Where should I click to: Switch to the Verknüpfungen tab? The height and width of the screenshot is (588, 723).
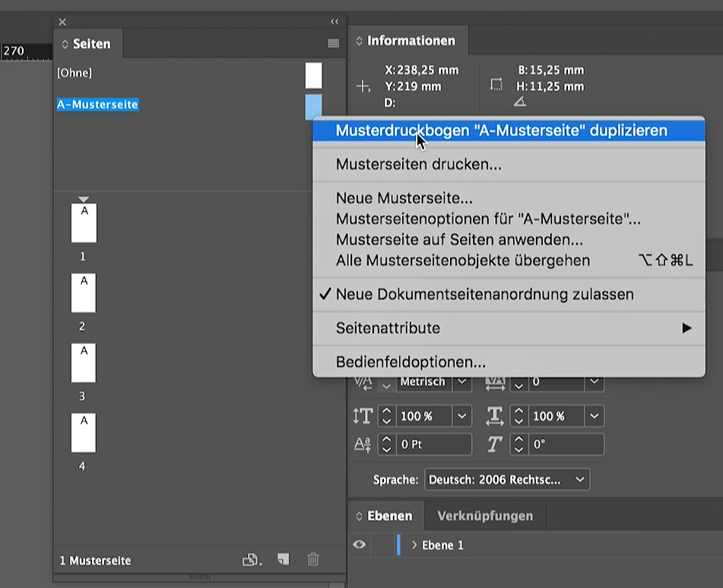(485, 516)
